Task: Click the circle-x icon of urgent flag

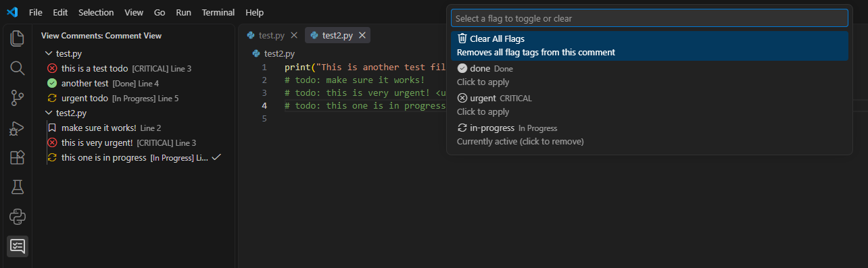Action: click(462, 98)
